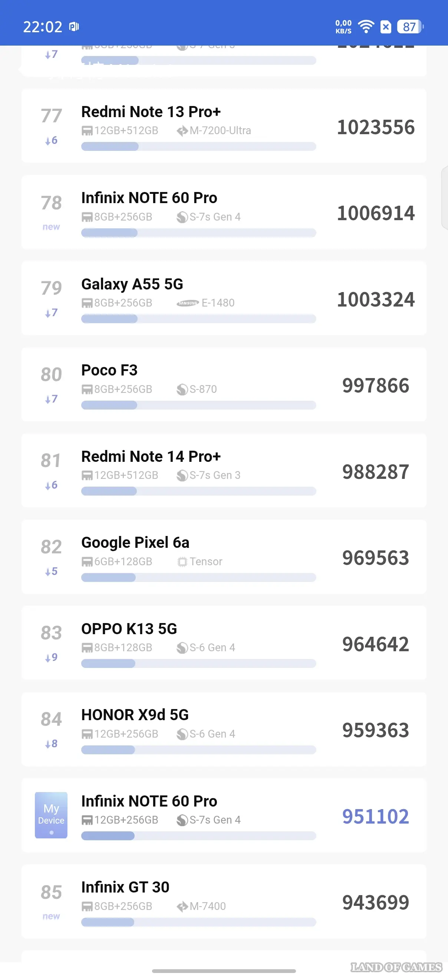Tap the Snapdragon icon beside S-870
Image resolution: width=448 pixels, height=980 pixels.
pyautogui.click(x=182, y=389)
